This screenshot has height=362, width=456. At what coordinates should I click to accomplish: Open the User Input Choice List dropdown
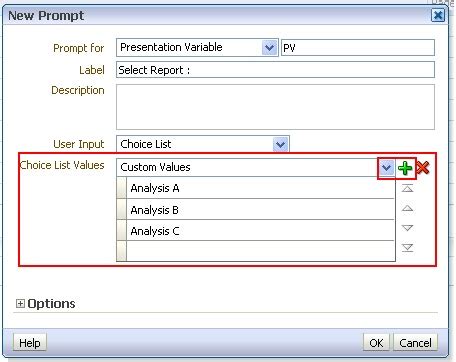pos(280,144)
